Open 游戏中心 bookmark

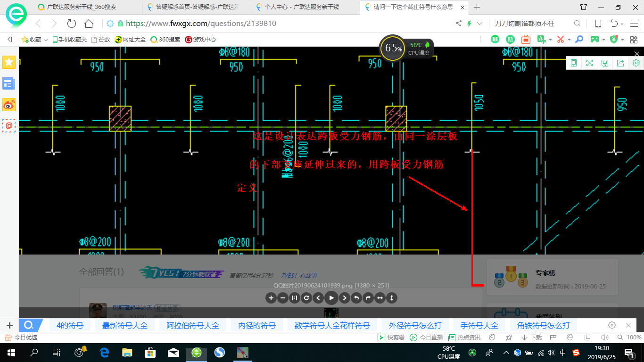tap(200, 40)
